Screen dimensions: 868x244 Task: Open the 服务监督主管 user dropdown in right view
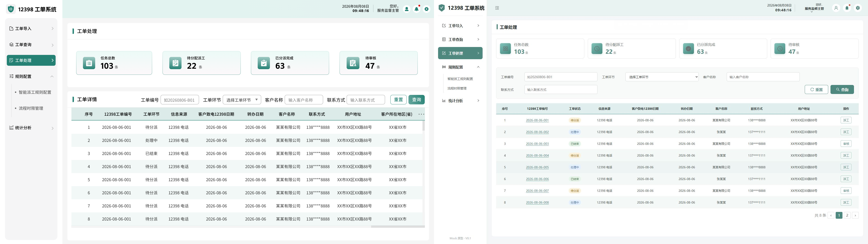click(814, 8)
